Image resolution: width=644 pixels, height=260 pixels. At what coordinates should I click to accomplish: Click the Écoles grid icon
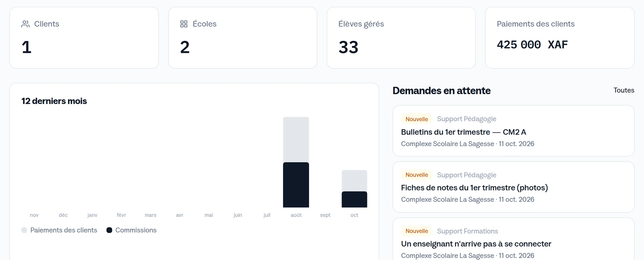pyautogui.click(x=184, y=24)
